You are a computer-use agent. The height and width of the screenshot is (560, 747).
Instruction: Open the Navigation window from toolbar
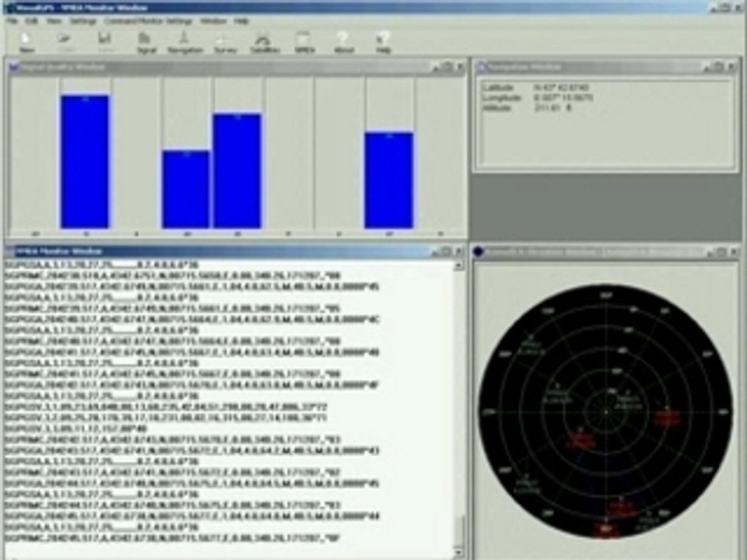185,42
